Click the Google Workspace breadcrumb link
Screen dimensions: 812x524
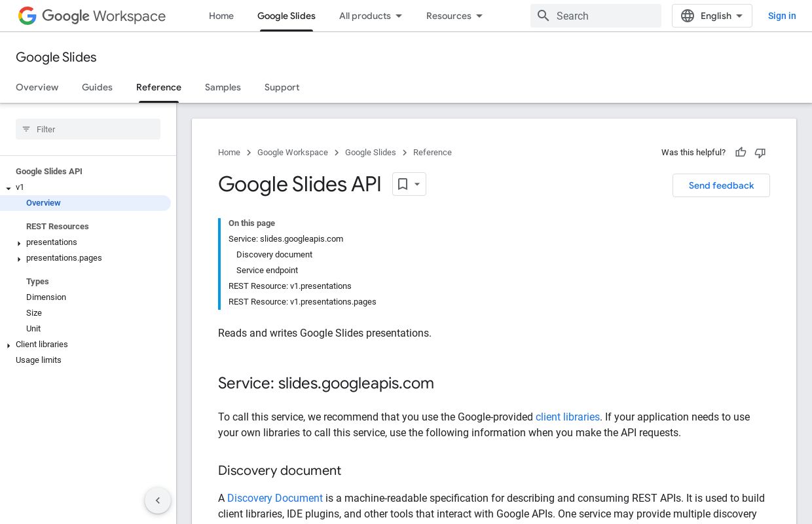(x=293, y=153)
